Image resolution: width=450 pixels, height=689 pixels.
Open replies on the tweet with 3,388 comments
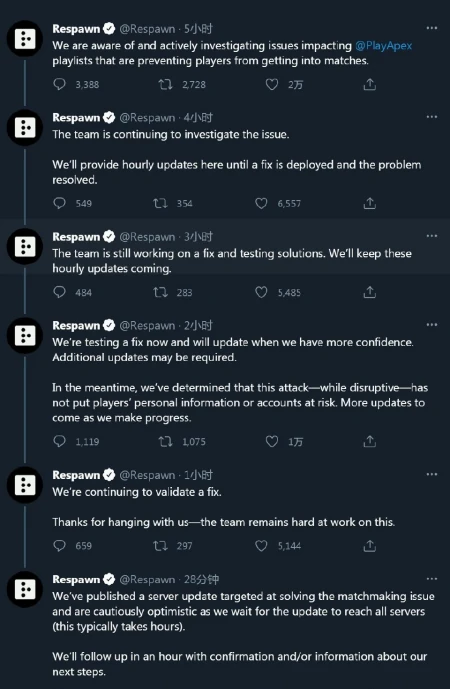tap(59, 84)
